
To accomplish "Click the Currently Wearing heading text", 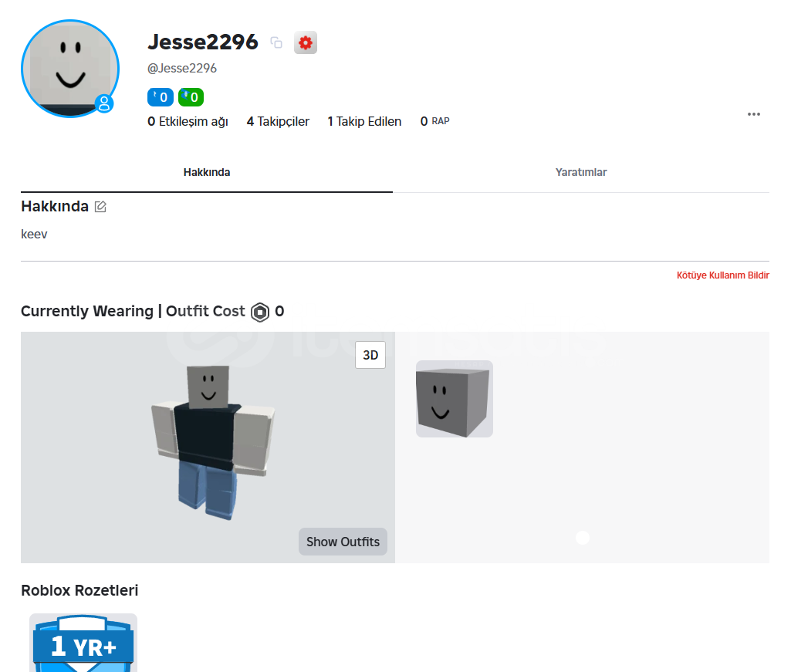I will click(86, 311).
